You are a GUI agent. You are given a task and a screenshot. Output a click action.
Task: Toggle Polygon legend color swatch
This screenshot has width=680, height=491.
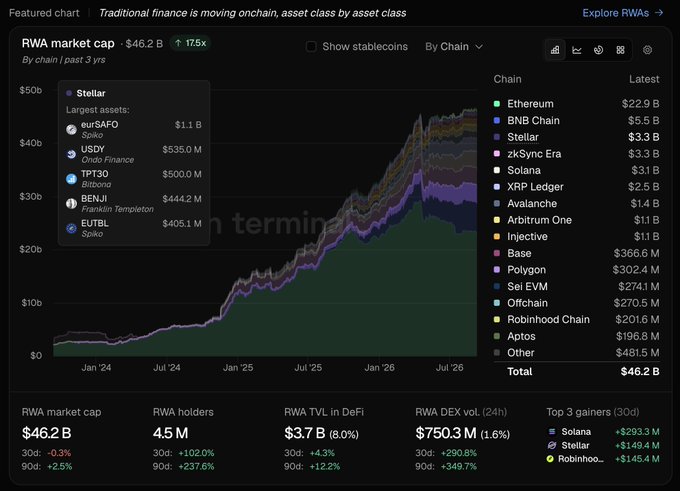(497, 269)
